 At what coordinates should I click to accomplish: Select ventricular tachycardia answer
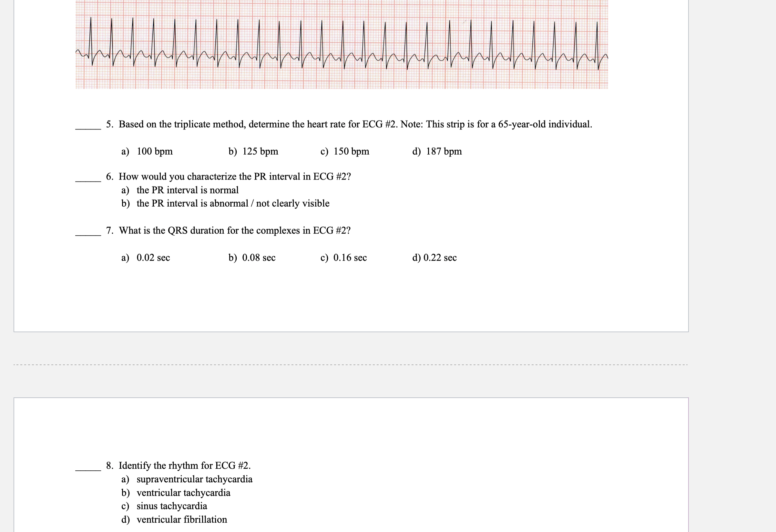[x=176, y=493]
